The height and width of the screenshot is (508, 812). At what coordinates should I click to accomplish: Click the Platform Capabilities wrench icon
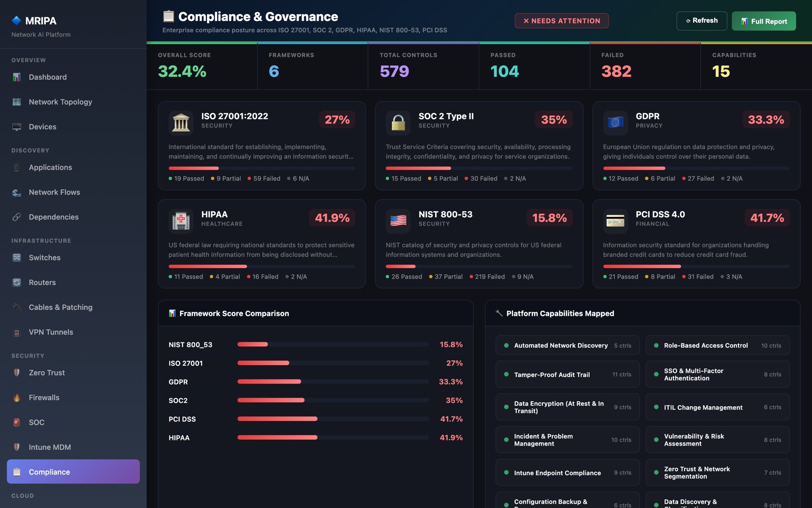(x=499, y=313)
